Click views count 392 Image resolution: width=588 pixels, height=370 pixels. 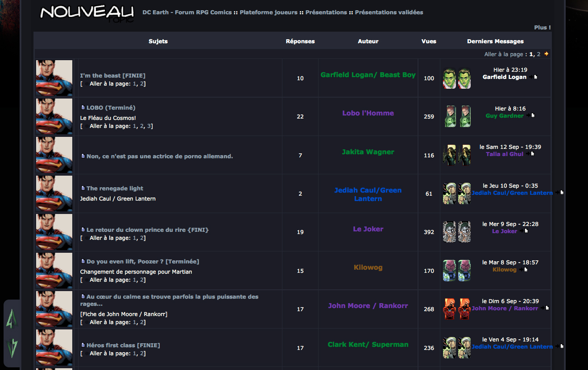point(429,232)
